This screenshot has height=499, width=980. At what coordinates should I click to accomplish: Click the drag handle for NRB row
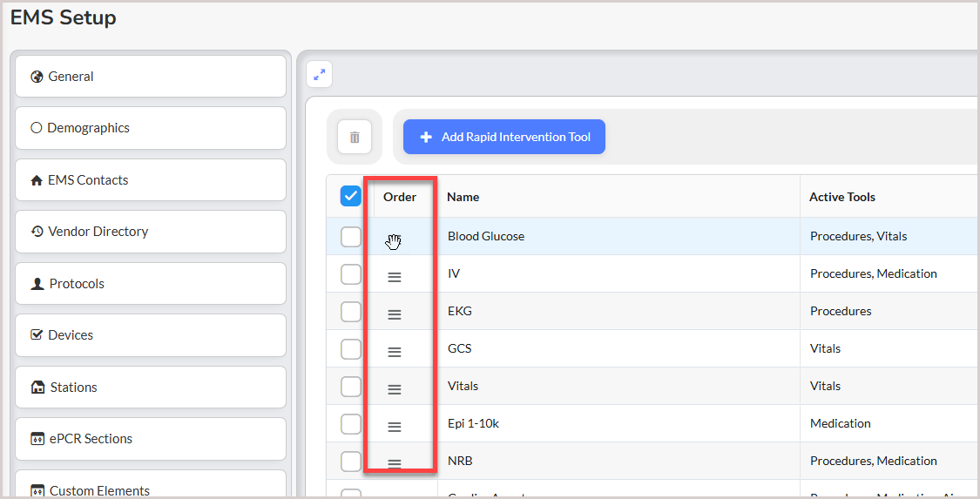(395, 463)
